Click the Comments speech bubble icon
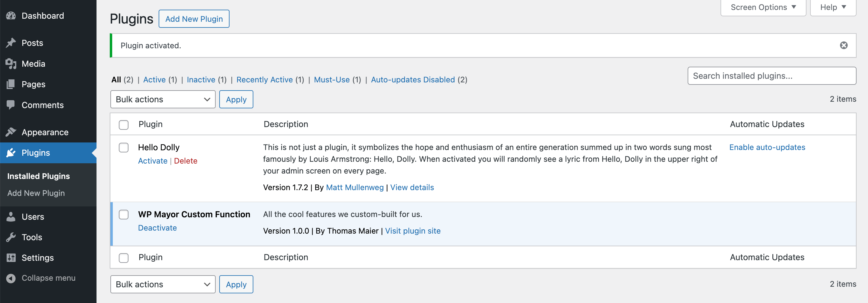868x303 pixels. [x=11, y=105]
